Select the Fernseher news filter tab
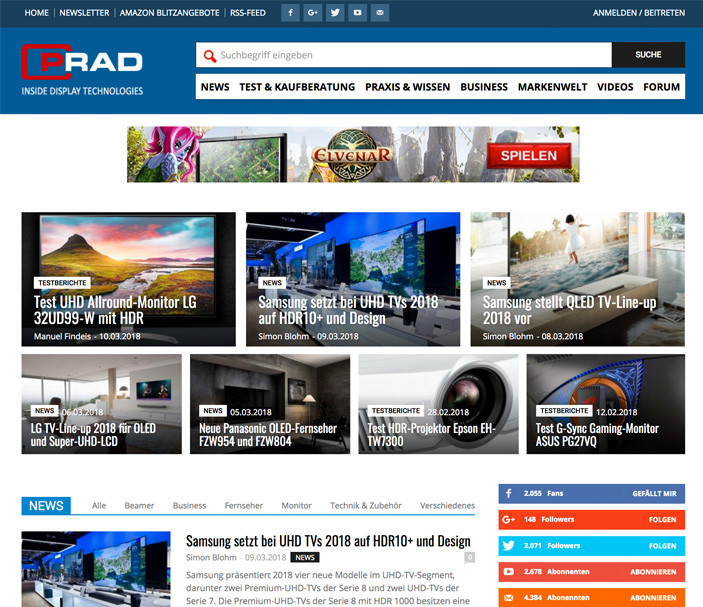This screenshot has height=607, width=703. coord(244,506)
